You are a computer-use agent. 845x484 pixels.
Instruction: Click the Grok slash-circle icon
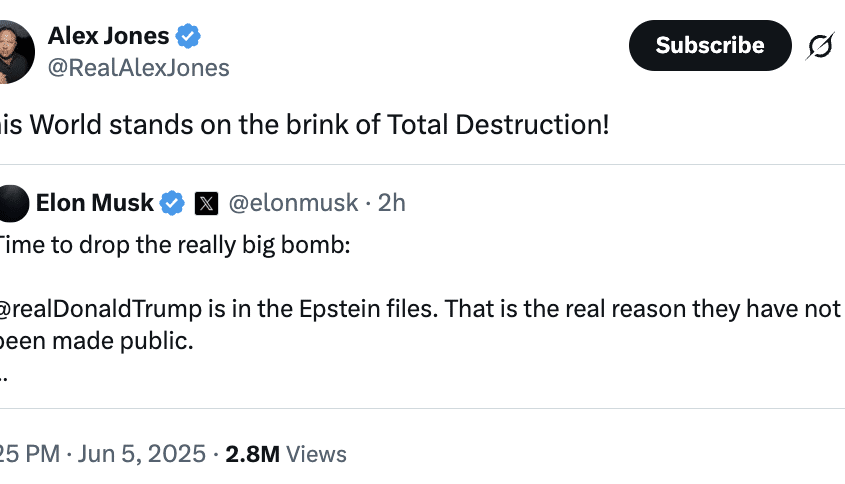point(820,45)
